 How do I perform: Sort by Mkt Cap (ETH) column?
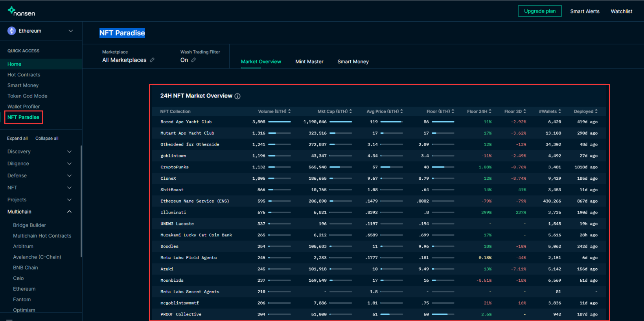pos(350,111)
